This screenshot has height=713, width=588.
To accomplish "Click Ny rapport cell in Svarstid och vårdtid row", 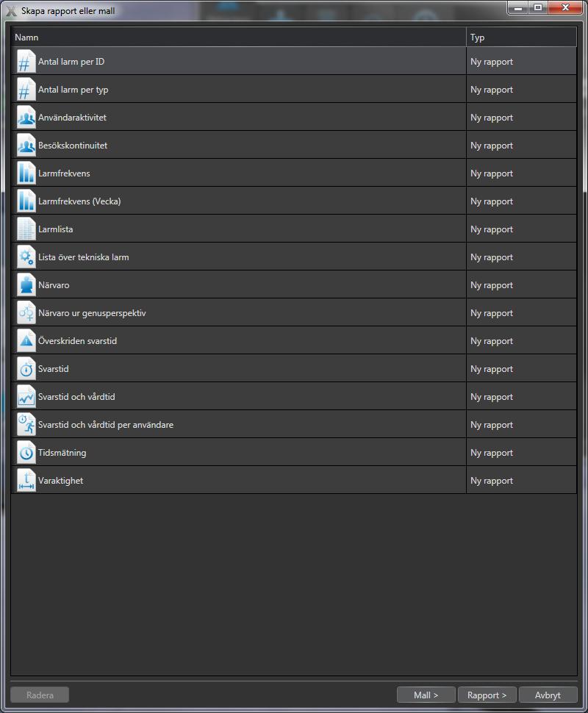I will coord(521,397).
